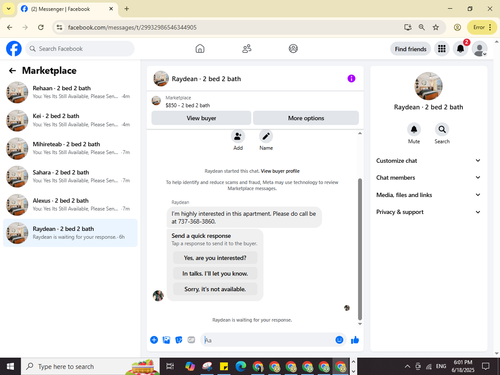Expand the Customize chat section
The image size is (500, 375).
coord(428,161)
